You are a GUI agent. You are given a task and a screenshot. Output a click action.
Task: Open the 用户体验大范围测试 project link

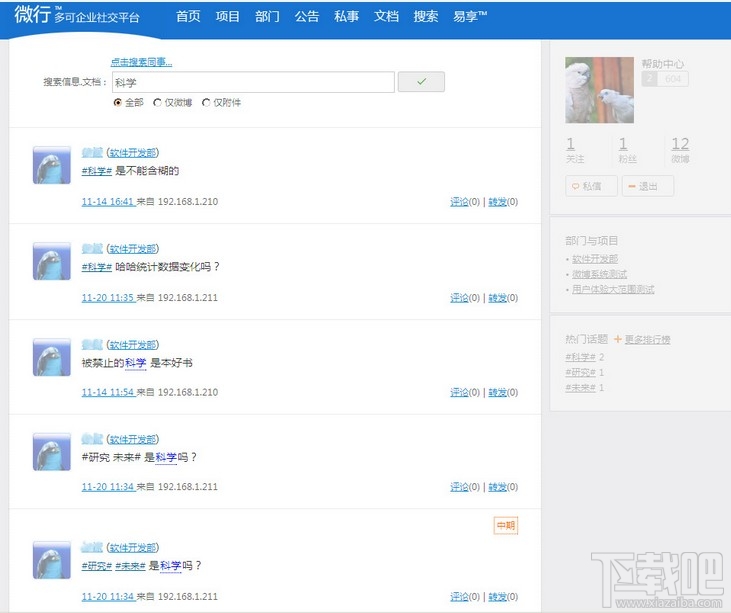coord(613,289)
